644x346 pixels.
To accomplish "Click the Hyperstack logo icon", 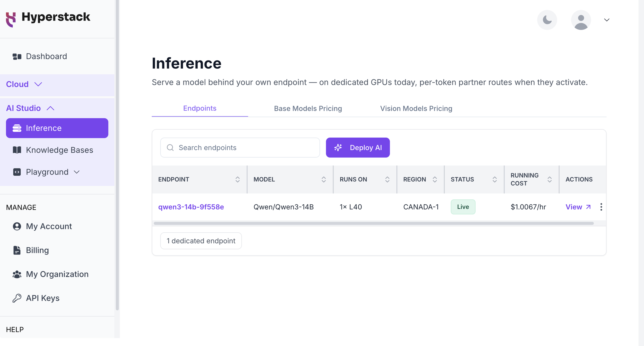I will [x=11, y=20].
